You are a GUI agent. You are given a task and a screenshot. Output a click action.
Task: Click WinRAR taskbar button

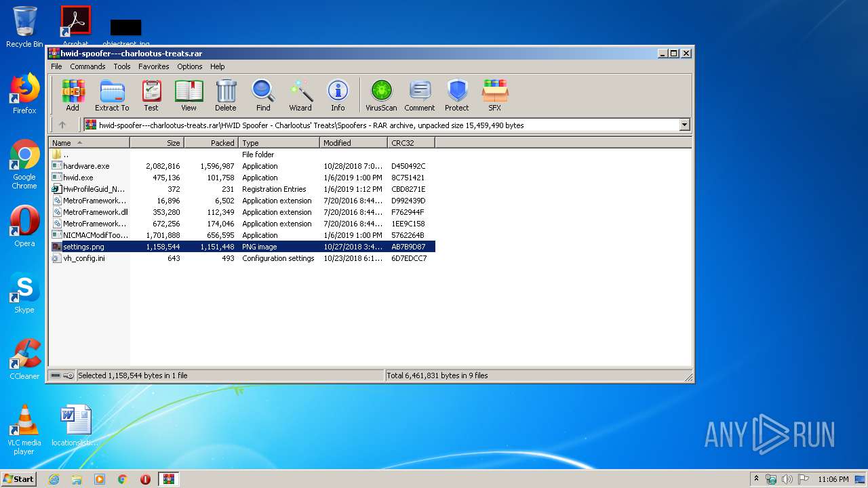[168, 479]
